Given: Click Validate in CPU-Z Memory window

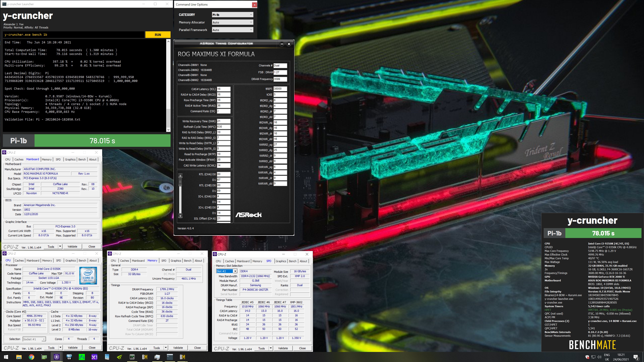Looking at the screenshot, I should [x=178, y=348].
